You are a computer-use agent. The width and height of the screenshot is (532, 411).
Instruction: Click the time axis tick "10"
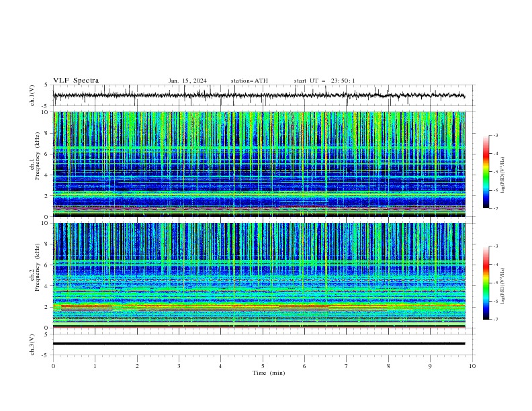point(472,366)
